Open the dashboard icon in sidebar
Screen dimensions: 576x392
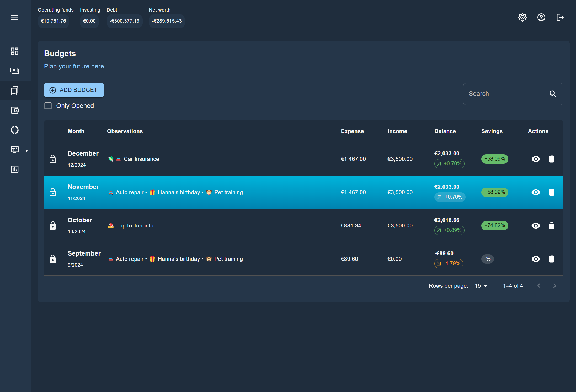(x=15, y=51)
